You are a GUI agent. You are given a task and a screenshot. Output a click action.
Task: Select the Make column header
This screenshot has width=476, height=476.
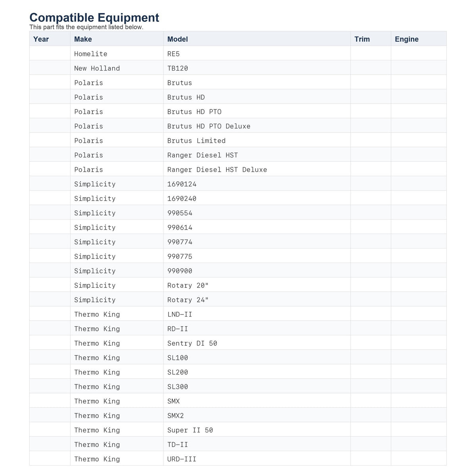pyautogui.click(x=117, y=39)
